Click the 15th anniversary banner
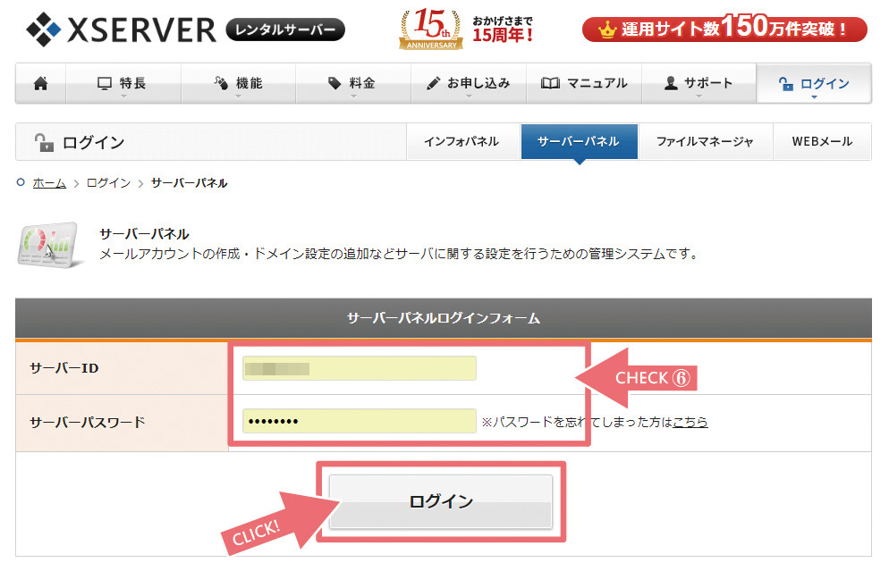Screen dimensions: 889x588 coord(467,29)
